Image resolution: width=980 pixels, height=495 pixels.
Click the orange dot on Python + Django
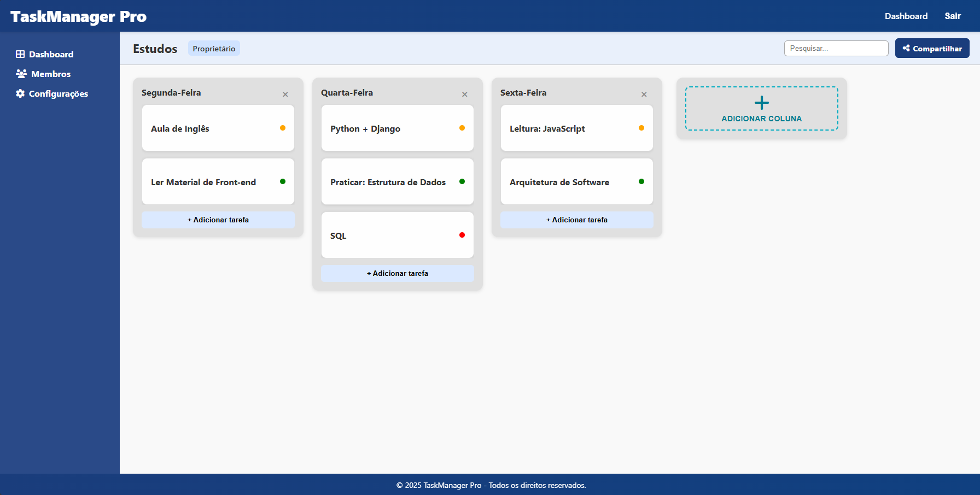462,128
